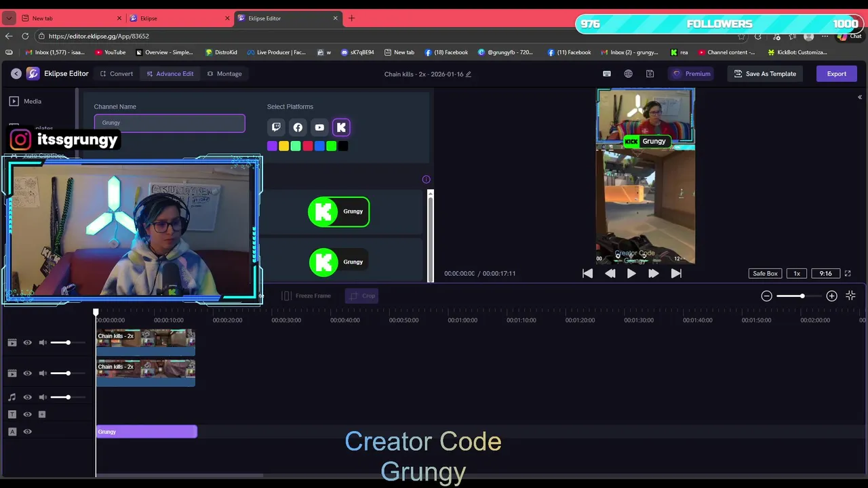Enter fullscreen preview mode

click(848, 273)
